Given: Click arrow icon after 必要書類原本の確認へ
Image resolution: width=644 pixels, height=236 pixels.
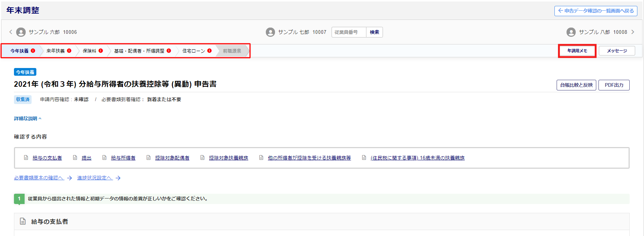Looking at the screenshot, I should (69, 178).
